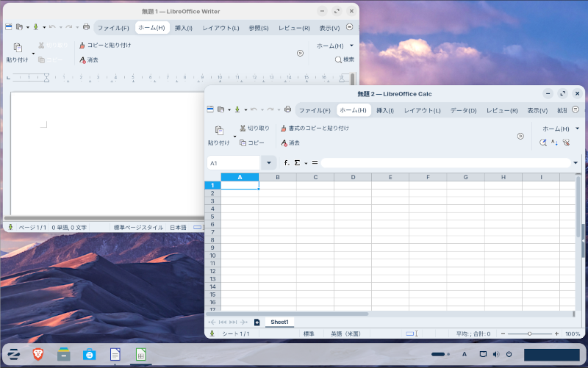Click the equals Formula icon in Calc
588x368 pixels.
click(x=315, y=162)
